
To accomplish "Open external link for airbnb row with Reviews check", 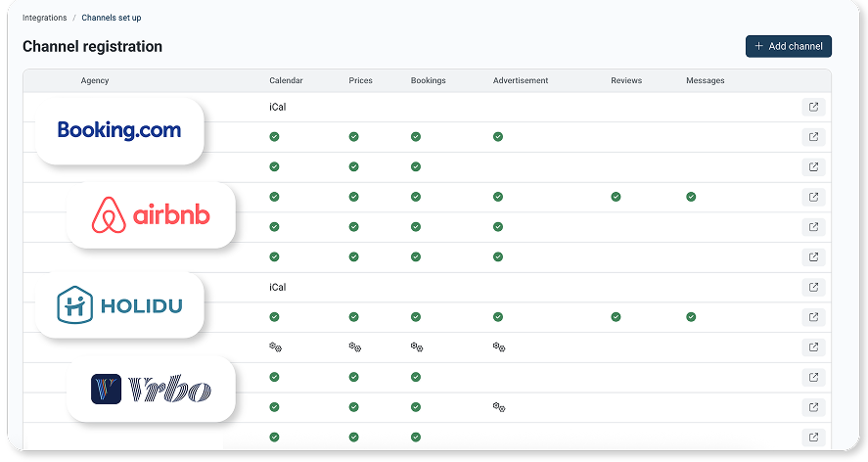I will pos(813,197).
